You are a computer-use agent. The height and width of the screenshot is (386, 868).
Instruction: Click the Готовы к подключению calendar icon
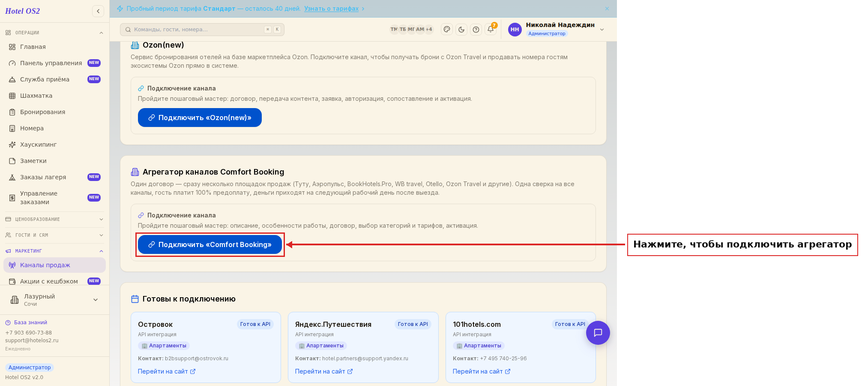click(x=135, y=299)
